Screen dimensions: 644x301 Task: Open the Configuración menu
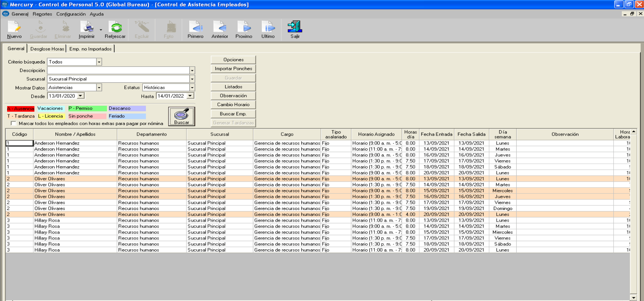point(71,14)
